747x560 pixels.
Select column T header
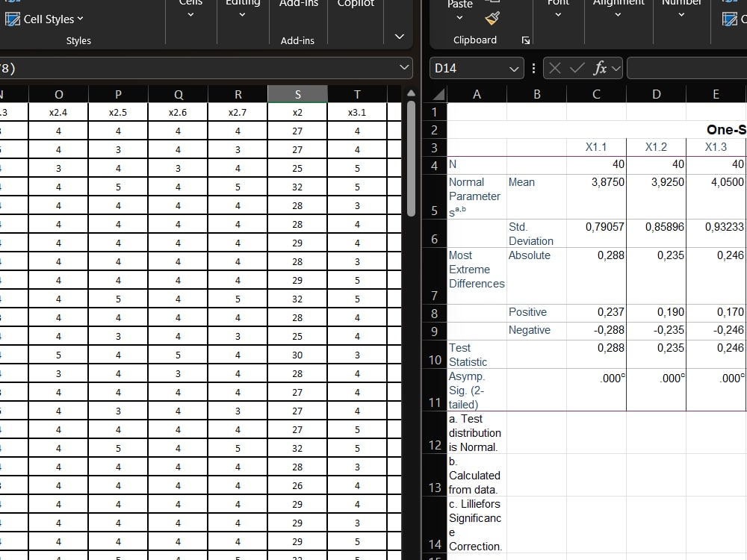click(357, 94)
